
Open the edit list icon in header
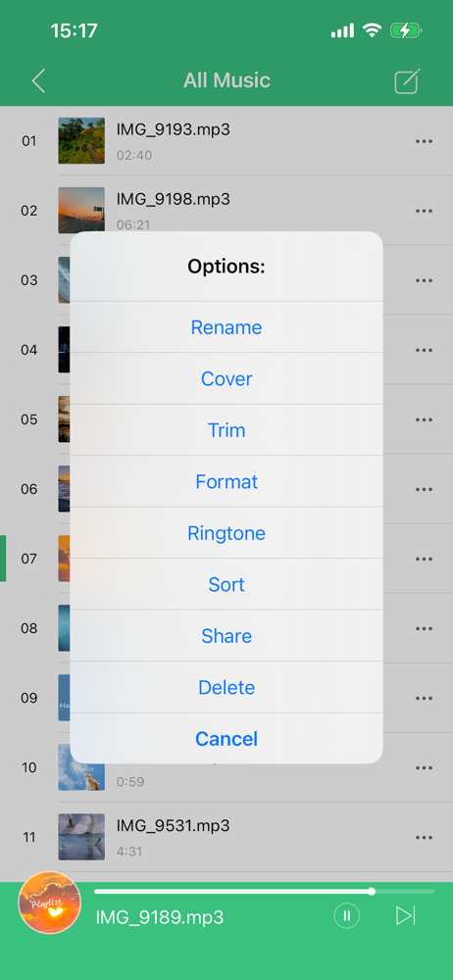[x=407, y=81]
